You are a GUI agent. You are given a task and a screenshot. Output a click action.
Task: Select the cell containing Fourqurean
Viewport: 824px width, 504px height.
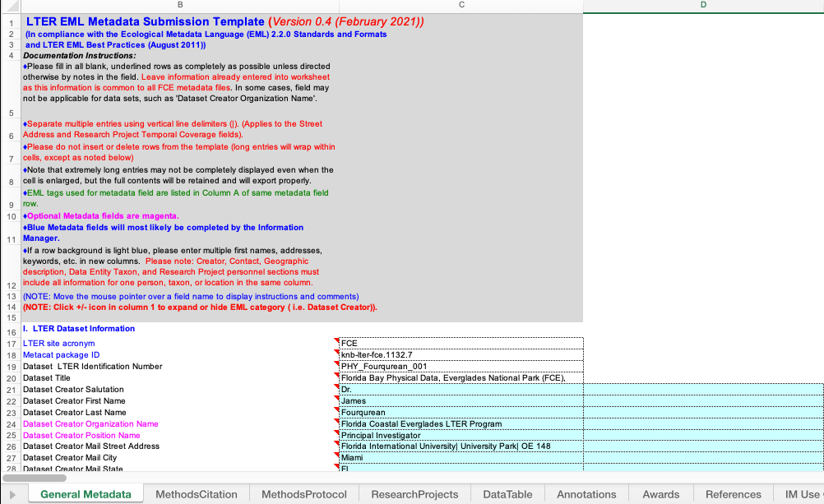[461, 413]
